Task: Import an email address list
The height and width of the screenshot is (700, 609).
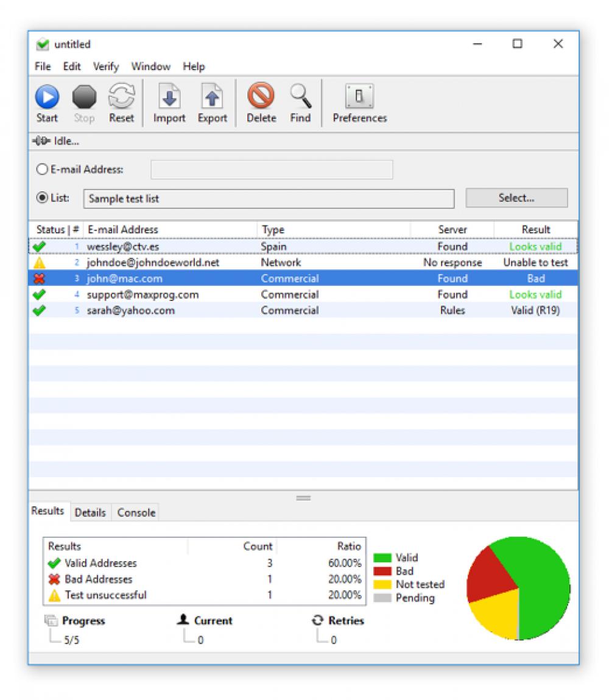Action: (169, 99)
